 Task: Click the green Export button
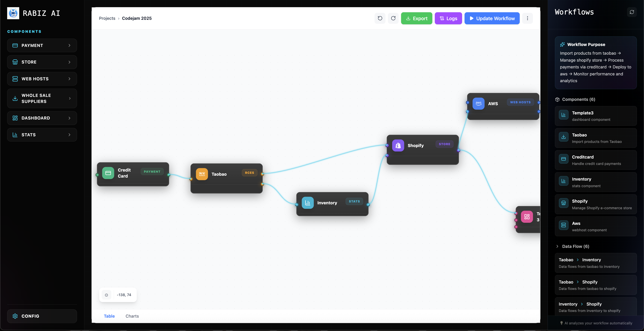point(416,18)
